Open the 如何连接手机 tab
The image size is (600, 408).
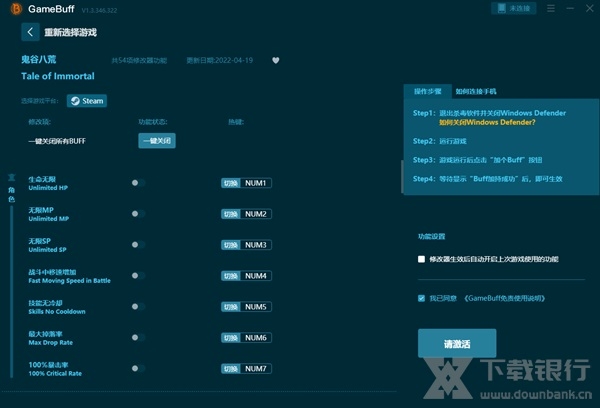tap(474, 91)
